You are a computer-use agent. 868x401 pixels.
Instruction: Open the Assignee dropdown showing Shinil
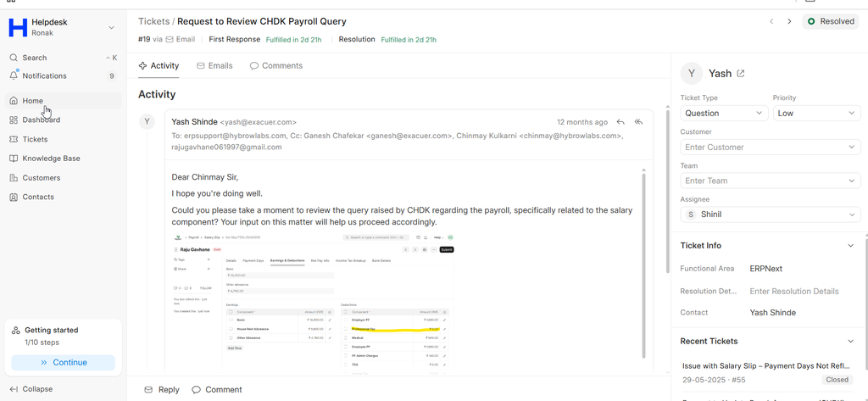pos(770,214)
